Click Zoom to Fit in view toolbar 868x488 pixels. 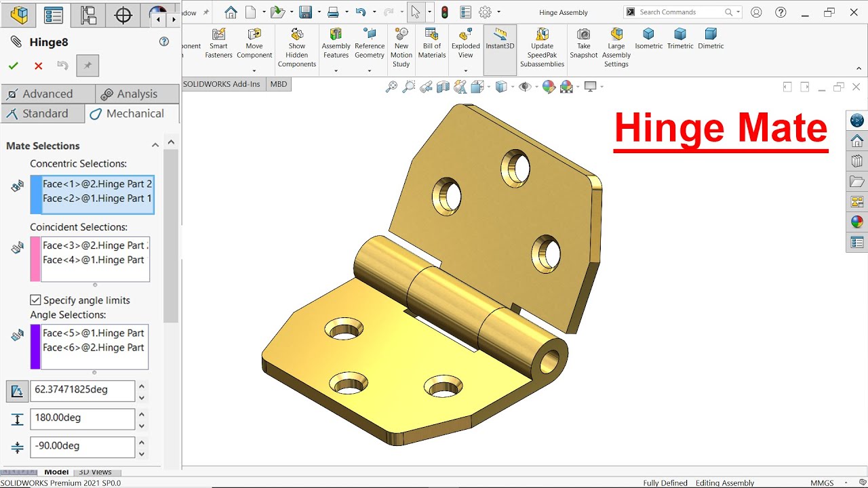tap(391, 87)
